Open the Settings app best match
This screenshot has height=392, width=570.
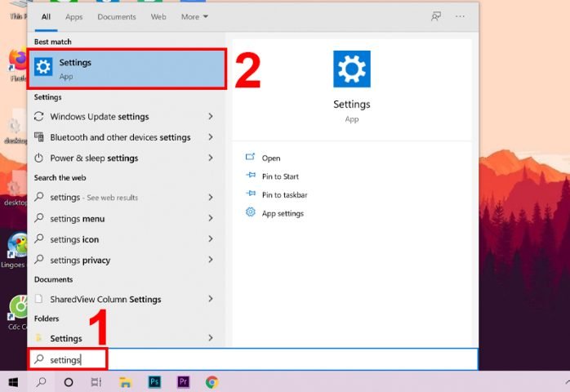(x=126, y=69)
